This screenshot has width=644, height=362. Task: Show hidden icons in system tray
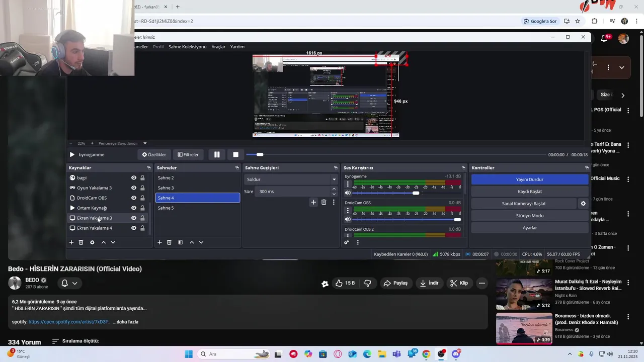[570, 354]
